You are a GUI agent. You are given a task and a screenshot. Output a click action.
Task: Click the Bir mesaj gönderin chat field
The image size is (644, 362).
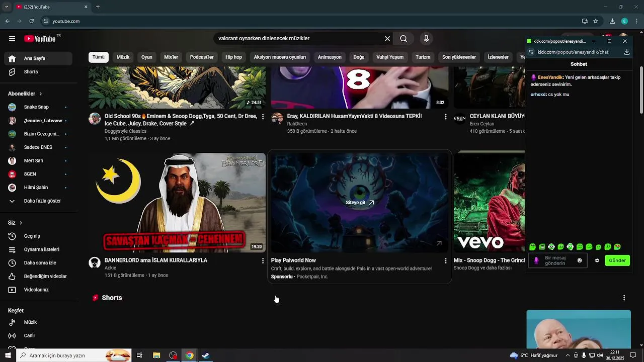557,260
